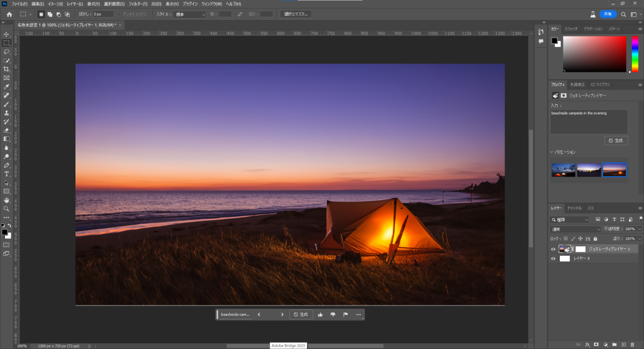Screen dimensions: 644x349
Task: Click the delete layer trash icon
Action: pos(633,344)
